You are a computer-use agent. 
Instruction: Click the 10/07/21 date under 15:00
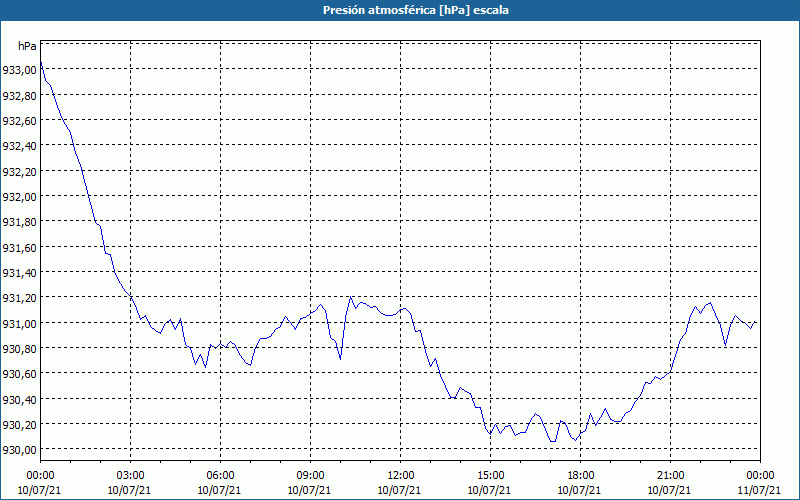[489, 490]
